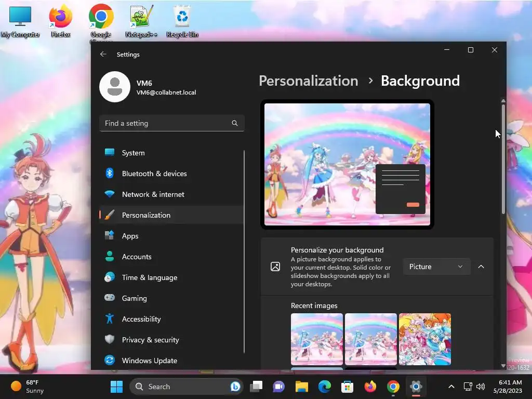Go to Windows Update
The width and height of the screenshot is (532, 399).
tap(171, 361)
